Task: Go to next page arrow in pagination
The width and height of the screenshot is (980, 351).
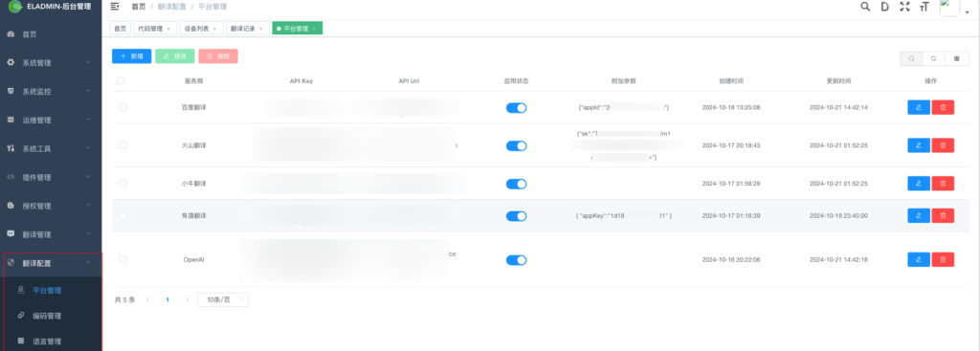Action: (x=187, y=299)
